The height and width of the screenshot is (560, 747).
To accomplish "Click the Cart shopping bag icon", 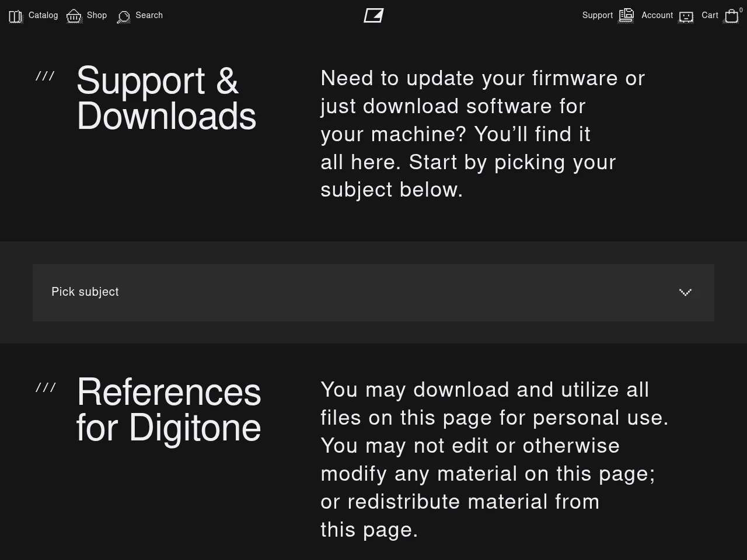I will pyautogui.click(x=732, y=16).
